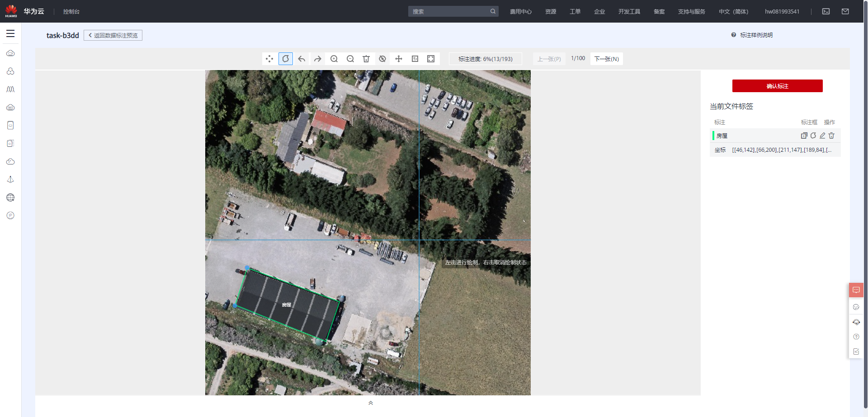Click the headset customer service floating icon

(x=856, y=322)
